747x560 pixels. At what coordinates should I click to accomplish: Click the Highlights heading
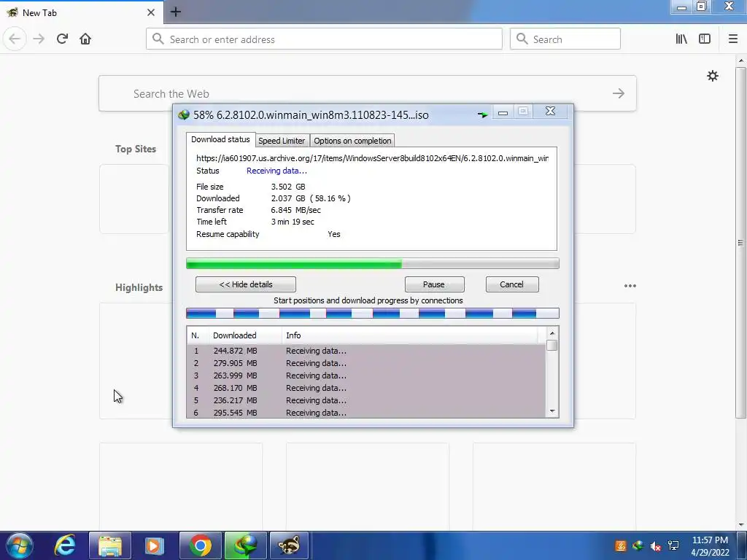pos(139,287)
